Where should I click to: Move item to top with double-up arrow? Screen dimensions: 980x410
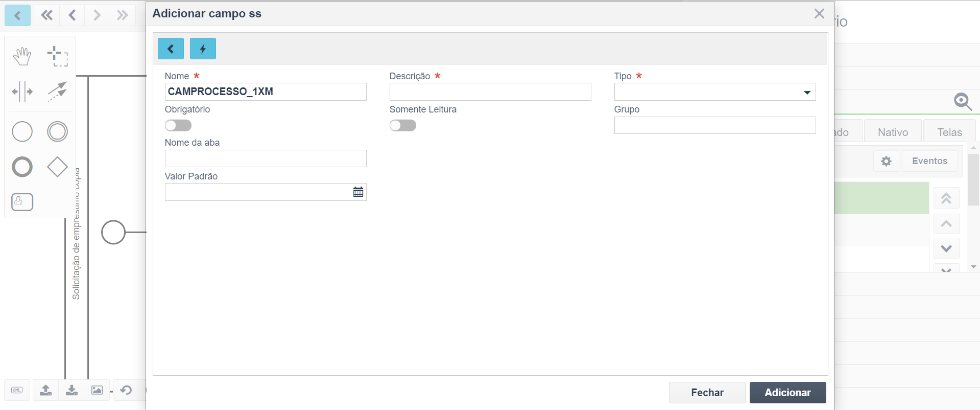coord(946,198)
